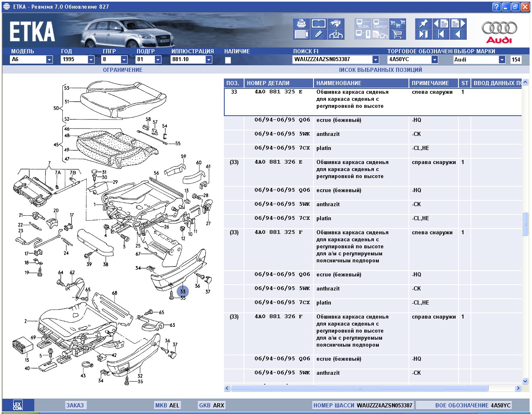The height and width of the screenshot is (414, 532).
Task: Open the МОДЕЛЬ dropdown showing A6
Action: point(50,59)
